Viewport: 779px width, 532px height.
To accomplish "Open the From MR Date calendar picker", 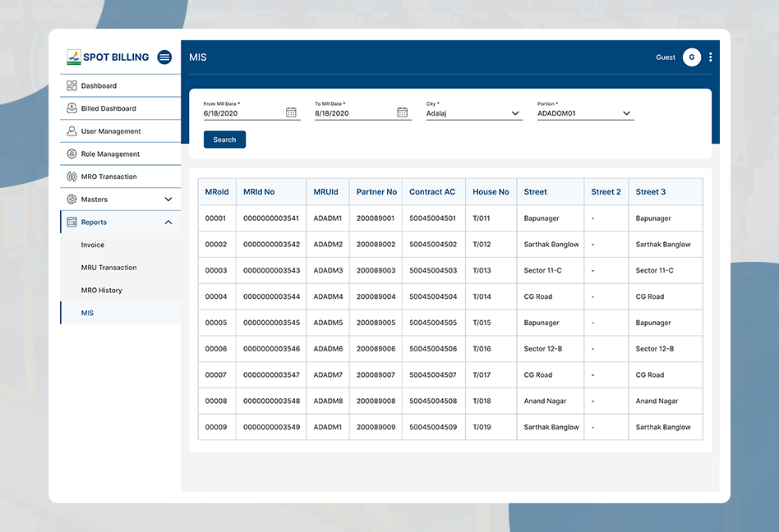I will tap(291, 112).
